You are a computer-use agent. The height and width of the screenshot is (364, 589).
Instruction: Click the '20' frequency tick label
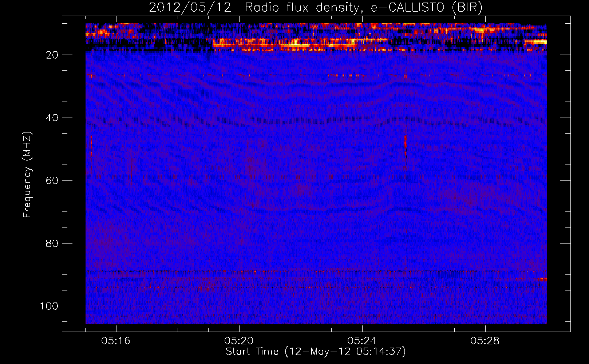52,55
